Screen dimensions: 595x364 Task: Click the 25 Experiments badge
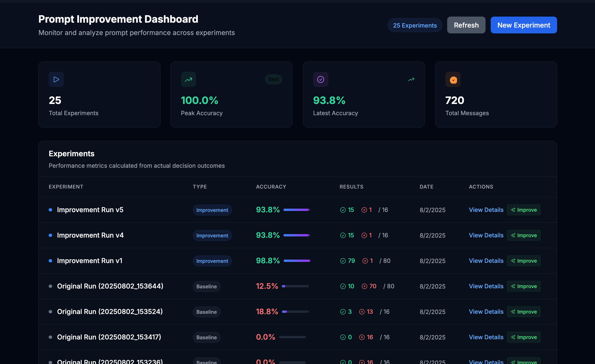coord(415,25)
